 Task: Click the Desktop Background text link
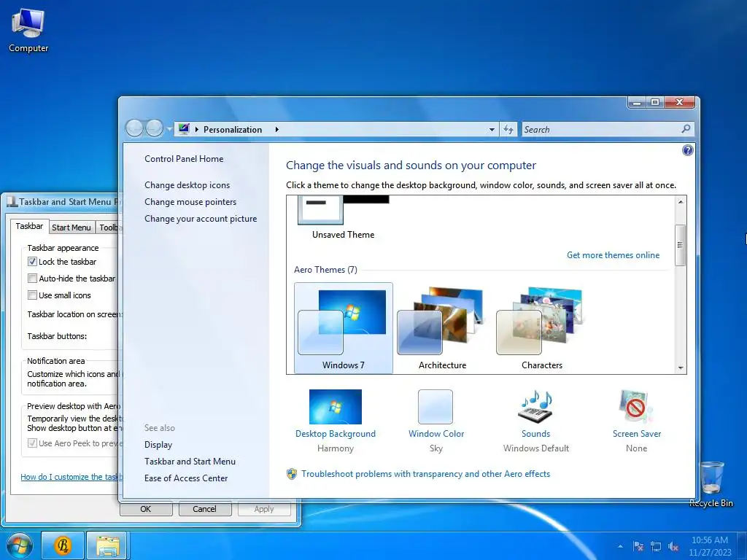pos(336,434)
